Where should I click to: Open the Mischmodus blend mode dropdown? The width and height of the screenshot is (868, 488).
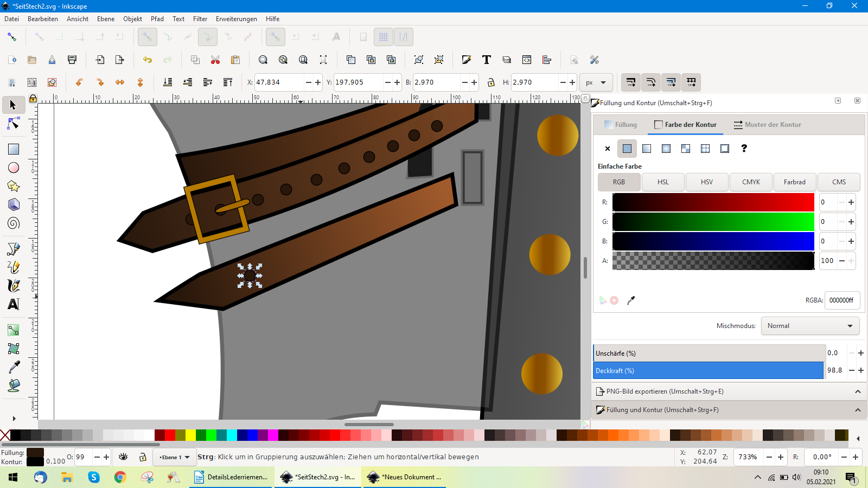809,326
